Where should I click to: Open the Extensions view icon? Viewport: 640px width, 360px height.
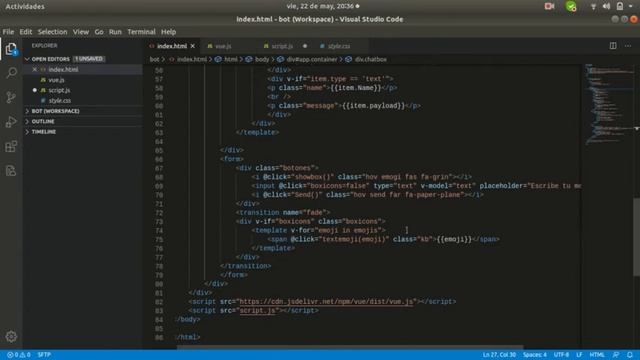click(x=11, y=146)
